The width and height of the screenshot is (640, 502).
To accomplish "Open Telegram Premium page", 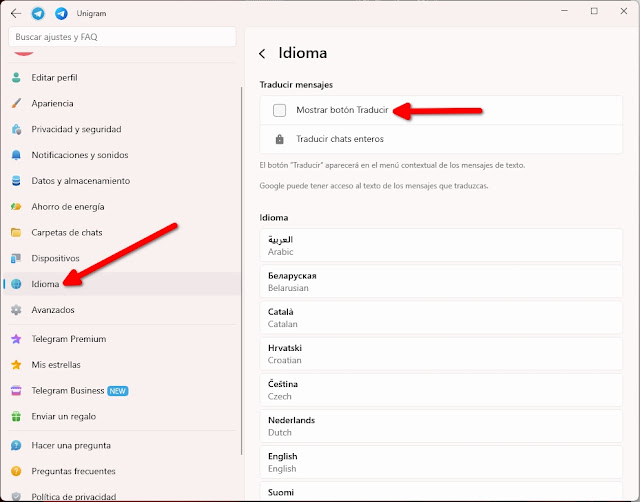I will pos(122,339).
